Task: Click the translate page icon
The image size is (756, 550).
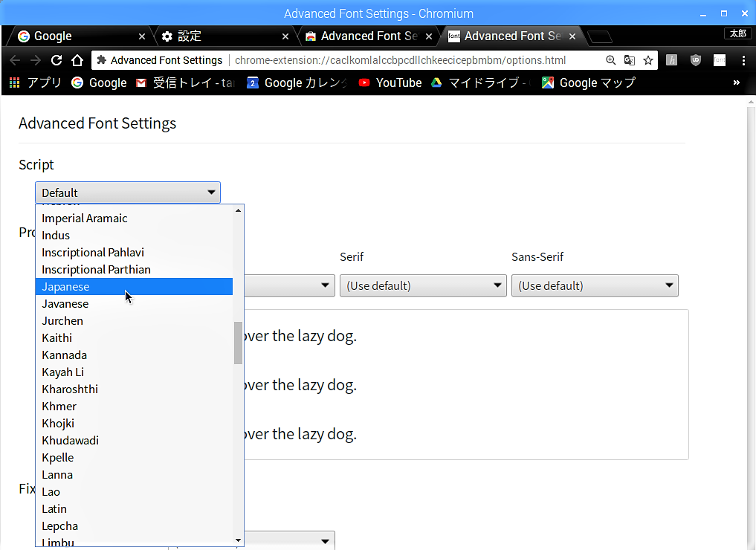Action: pos(629,60)
